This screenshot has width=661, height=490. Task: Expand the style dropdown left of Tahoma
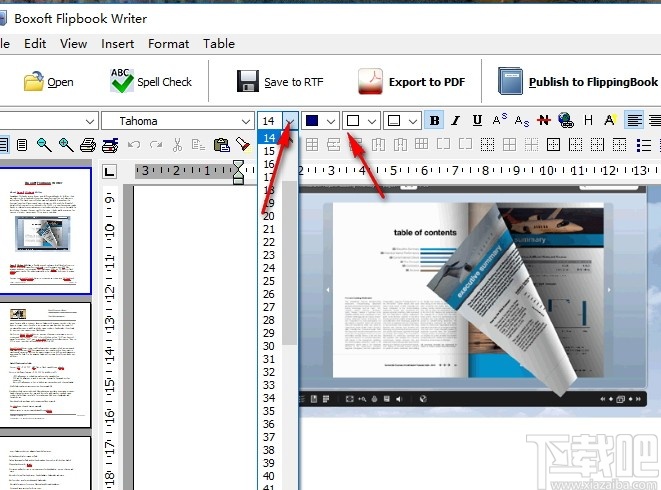click(89, 121)
